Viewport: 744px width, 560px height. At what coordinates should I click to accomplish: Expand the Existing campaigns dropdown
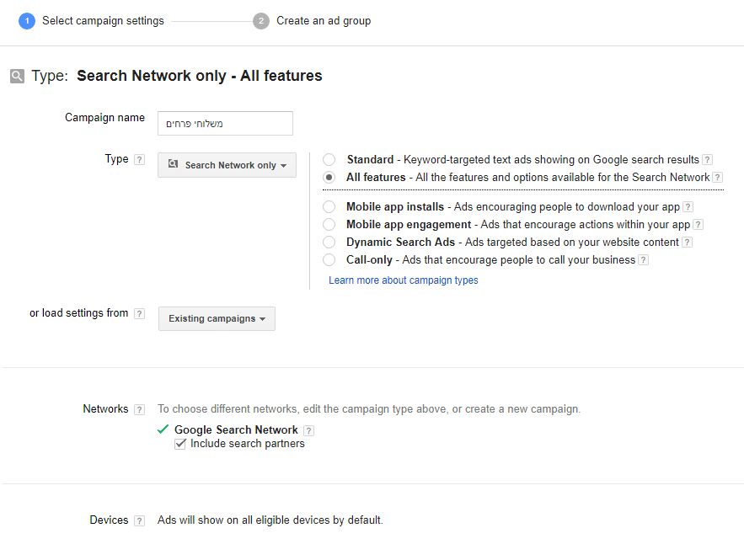pos(217,318)
